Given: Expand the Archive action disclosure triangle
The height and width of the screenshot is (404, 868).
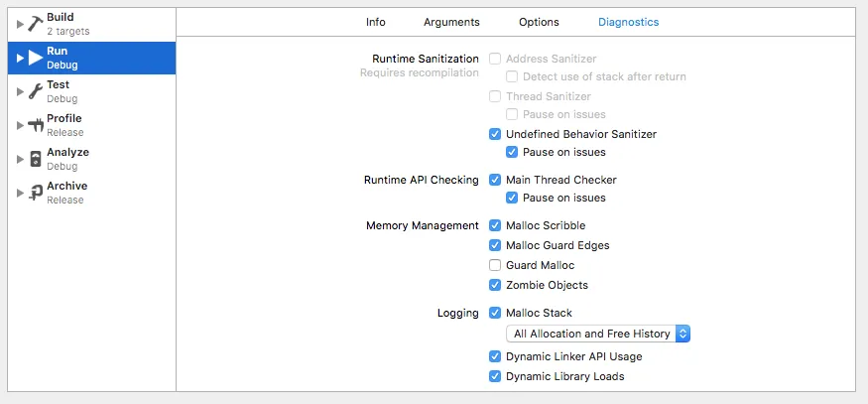Looking at the screenshot, I should [x=20, y=193].
